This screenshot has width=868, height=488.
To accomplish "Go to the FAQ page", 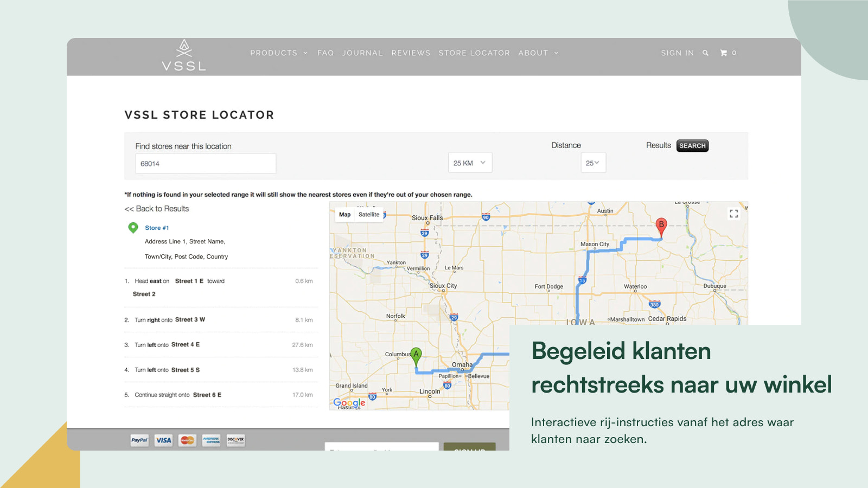I will (325, 53).
